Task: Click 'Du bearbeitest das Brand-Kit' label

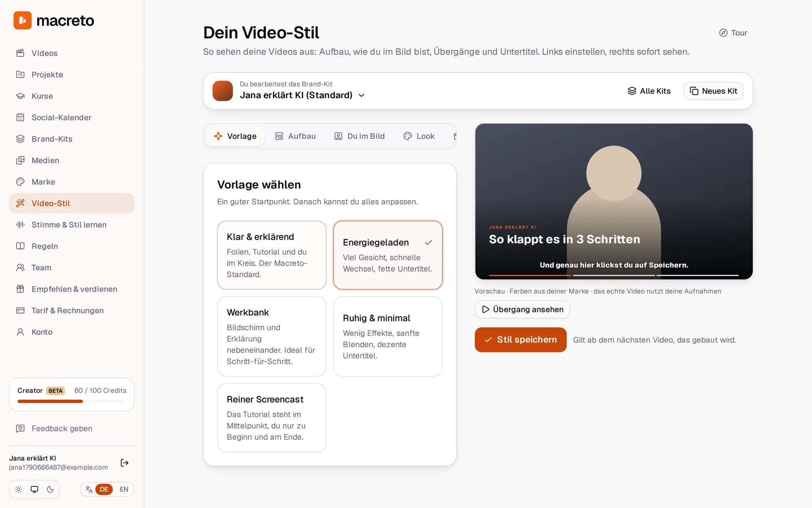Action: pyautogui.click(x=286, y=84)
